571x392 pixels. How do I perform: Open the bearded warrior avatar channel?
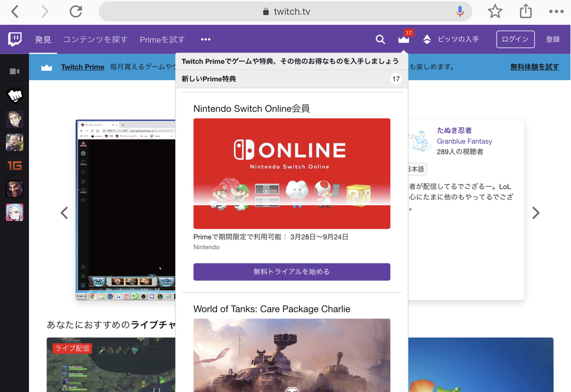15,189
